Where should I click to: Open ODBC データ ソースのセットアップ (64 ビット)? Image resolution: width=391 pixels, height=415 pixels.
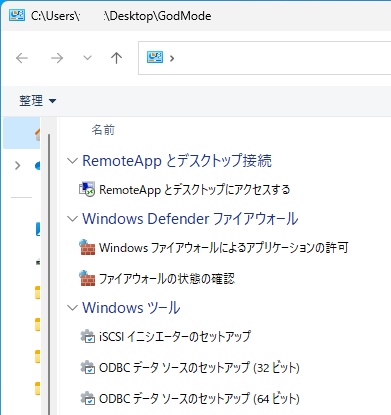(x=199, y=398)
